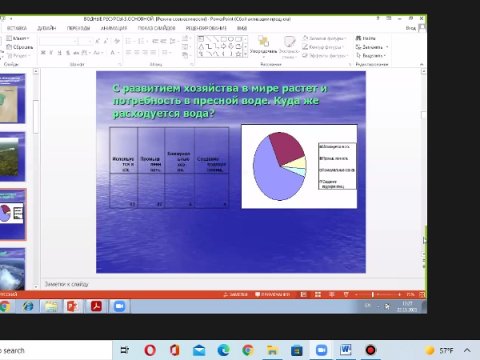This screenshot has width=480, height=360.
Task: Align text left
Action: point(128,53)
